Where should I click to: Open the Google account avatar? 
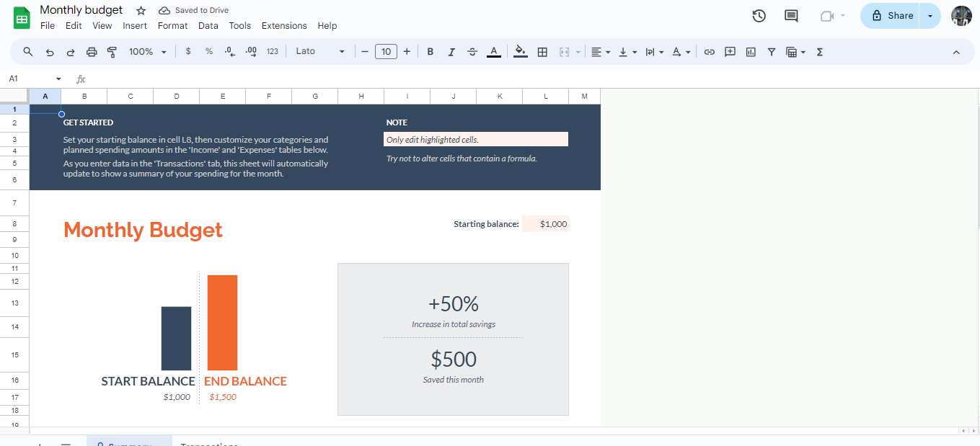click(961, 16)
